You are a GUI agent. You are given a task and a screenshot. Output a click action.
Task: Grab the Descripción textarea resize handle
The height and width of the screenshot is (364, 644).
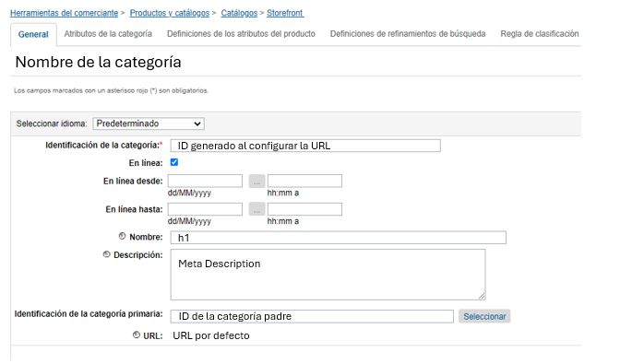pos(482,297)
